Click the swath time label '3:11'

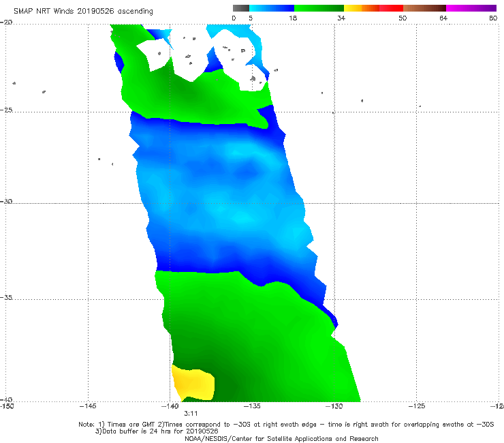pos(191,414)
